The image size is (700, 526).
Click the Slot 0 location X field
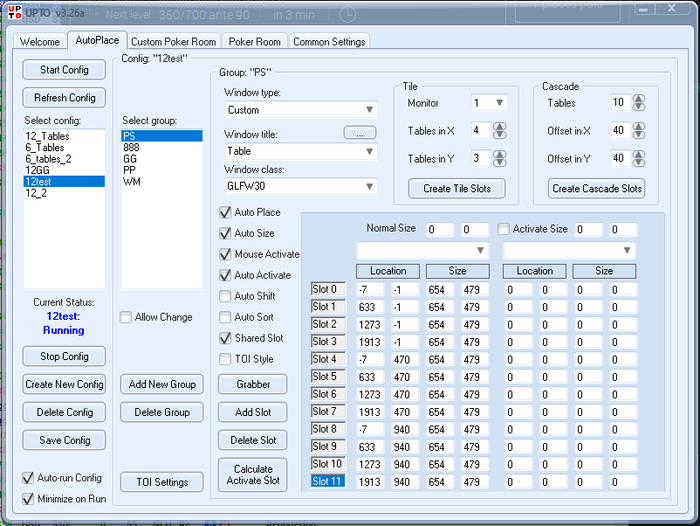(371, 290)
